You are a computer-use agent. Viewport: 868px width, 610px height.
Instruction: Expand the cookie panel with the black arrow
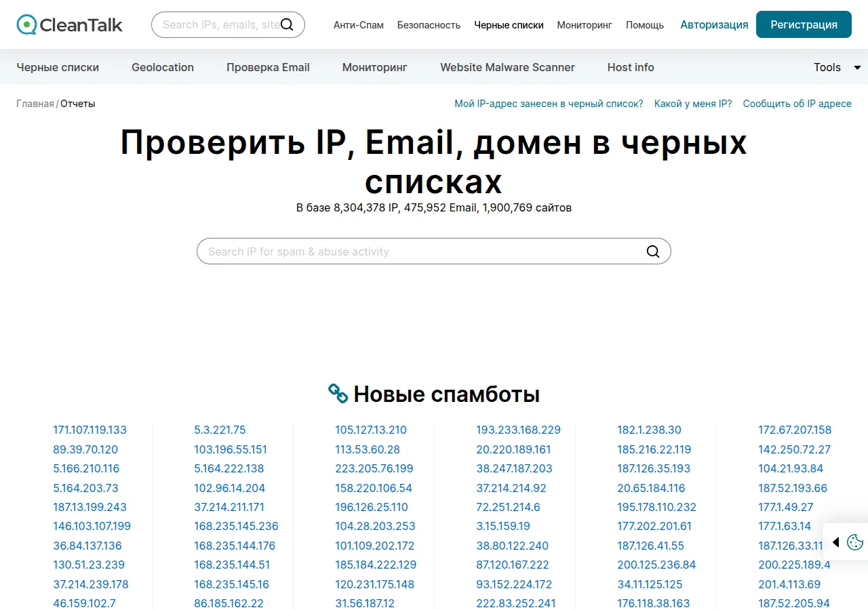click(836, 542)
